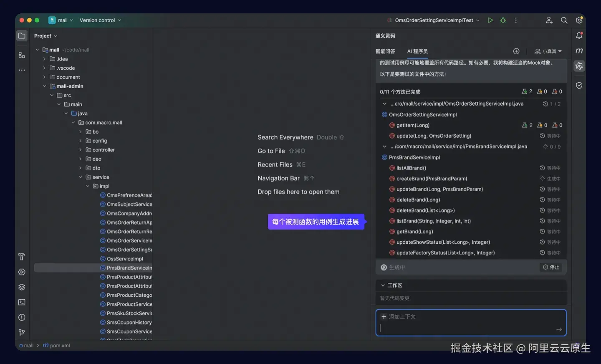Image resolution: width=601 pixels, height=364 pixels.
Task: Open Search Everywhere magnifier icon
Action: pyautogui.click(x=564, y=20)
